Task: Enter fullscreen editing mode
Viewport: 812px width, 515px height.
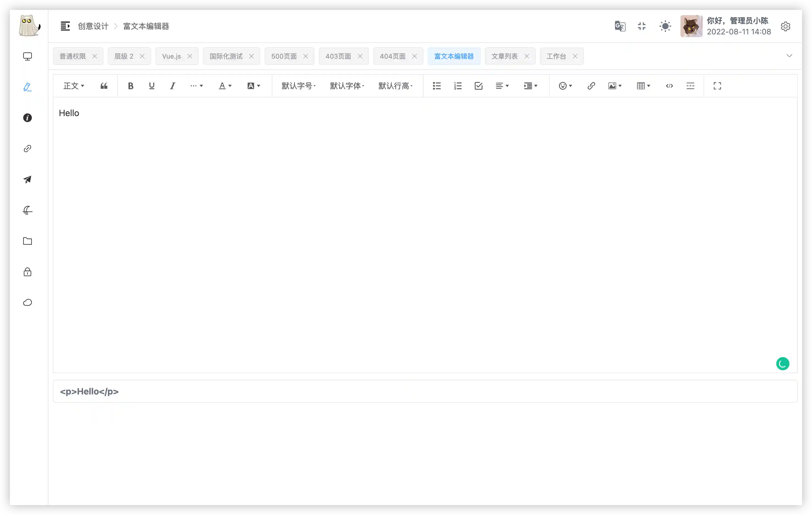Action: [x=717, y=86]
